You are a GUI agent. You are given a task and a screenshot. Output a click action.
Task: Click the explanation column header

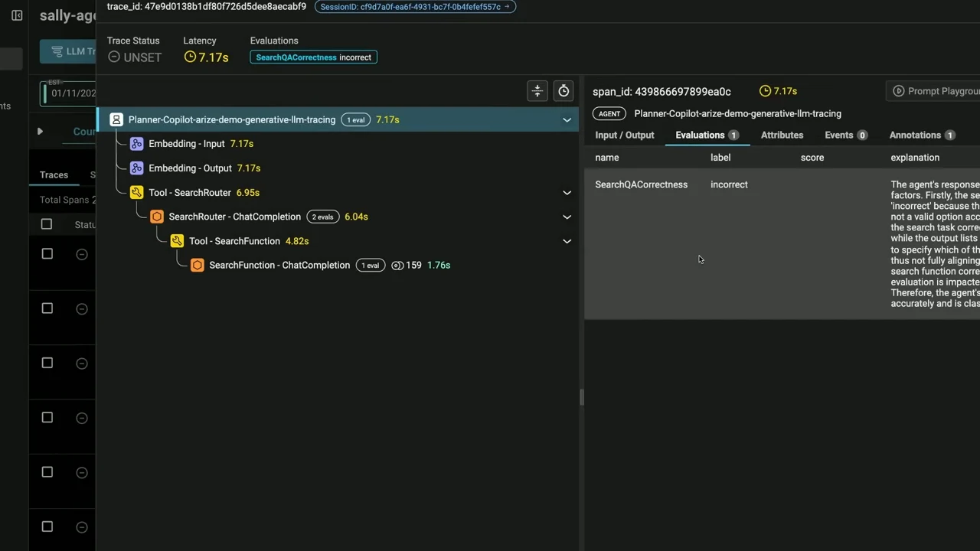click(915, 158)
